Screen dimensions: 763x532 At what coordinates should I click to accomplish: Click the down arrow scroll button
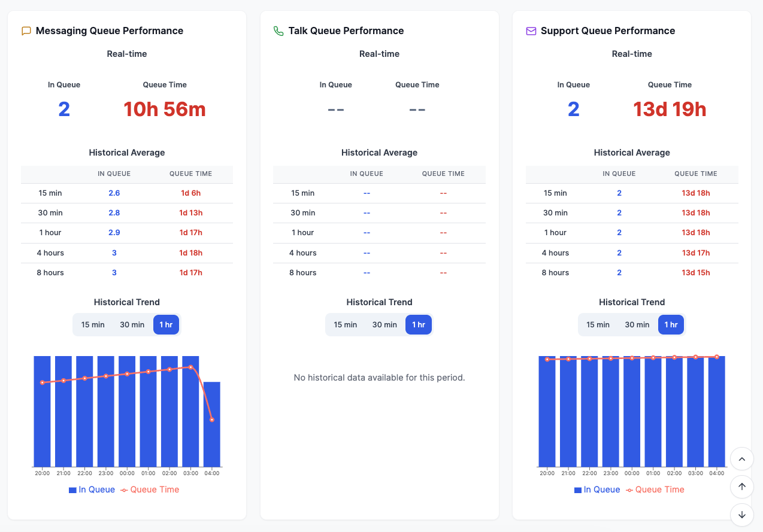click(x=742, y=514)
